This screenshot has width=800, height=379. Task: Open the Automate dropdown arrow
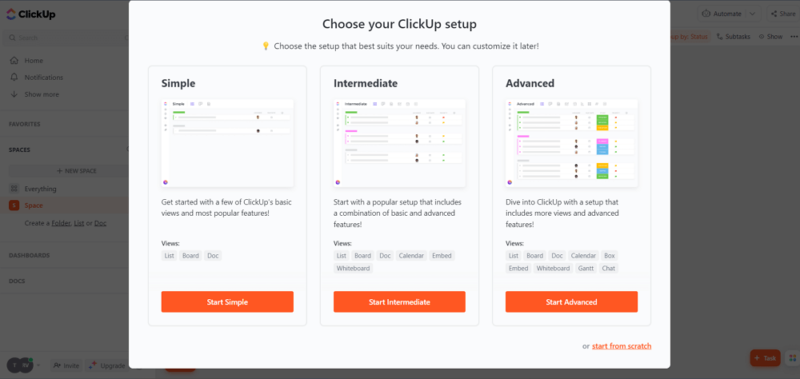click(x=755, y=14)
